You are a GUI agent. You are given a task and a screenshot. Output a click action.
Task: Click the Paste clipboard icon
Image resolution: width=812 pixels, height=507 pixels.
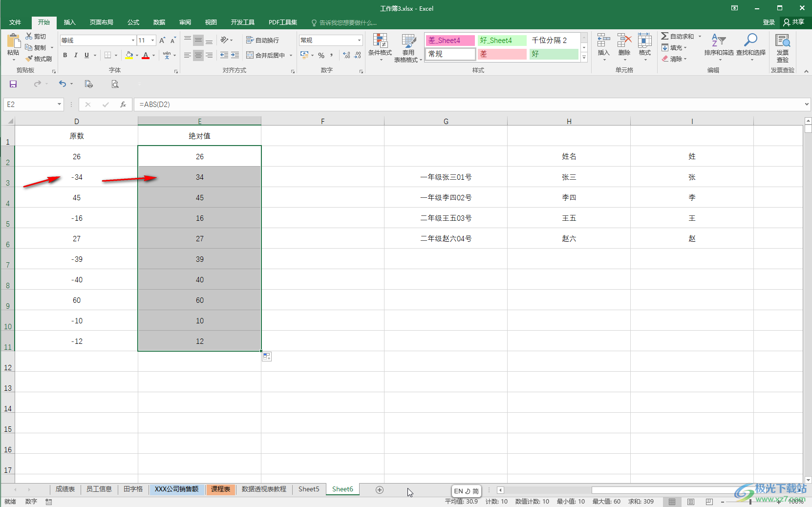tap(13, 41)
